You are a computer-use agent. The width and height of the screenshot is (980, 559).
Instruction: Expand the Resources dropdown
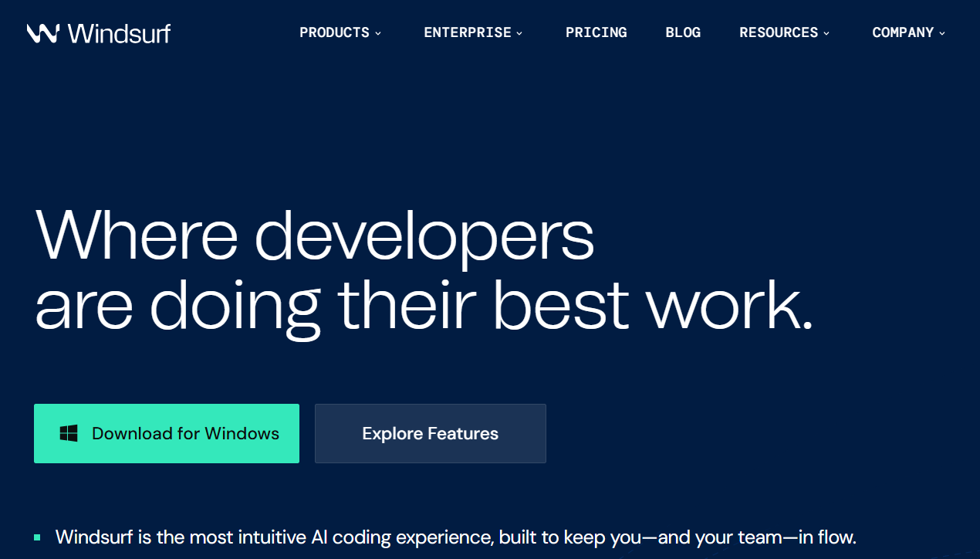[x=785, y=32]
